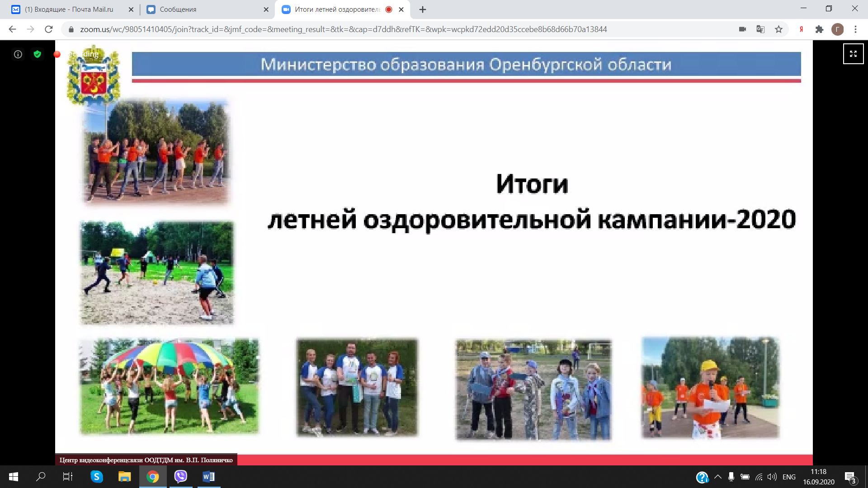Screen dimensions: 868x488
Task: Switch to the Сообщения tab
Action: click(x=206, y=9)
